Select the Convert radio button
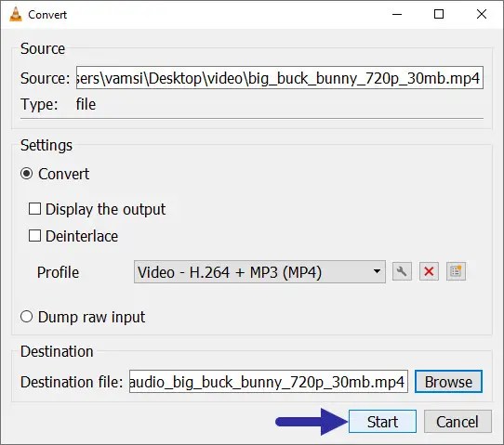Image resolution: width=504 pixels, height=445 pixels. point(26,174)
